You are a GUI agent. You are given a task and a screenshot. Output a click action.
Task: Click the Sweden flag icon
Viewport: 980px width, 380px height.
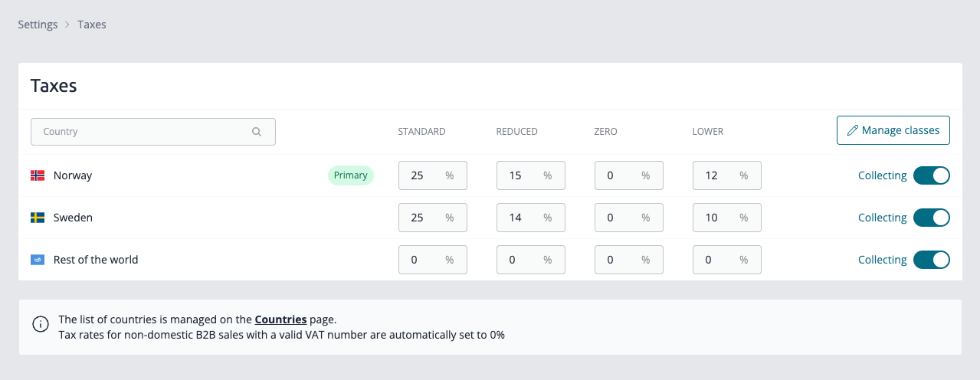[x=38, y=218]
